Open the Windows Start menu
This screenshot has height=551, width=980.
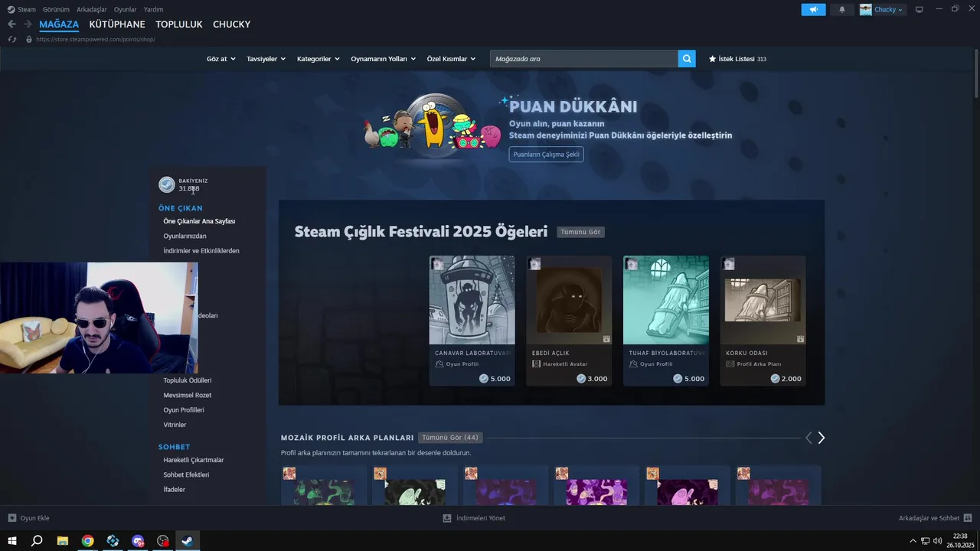(11, 541)
